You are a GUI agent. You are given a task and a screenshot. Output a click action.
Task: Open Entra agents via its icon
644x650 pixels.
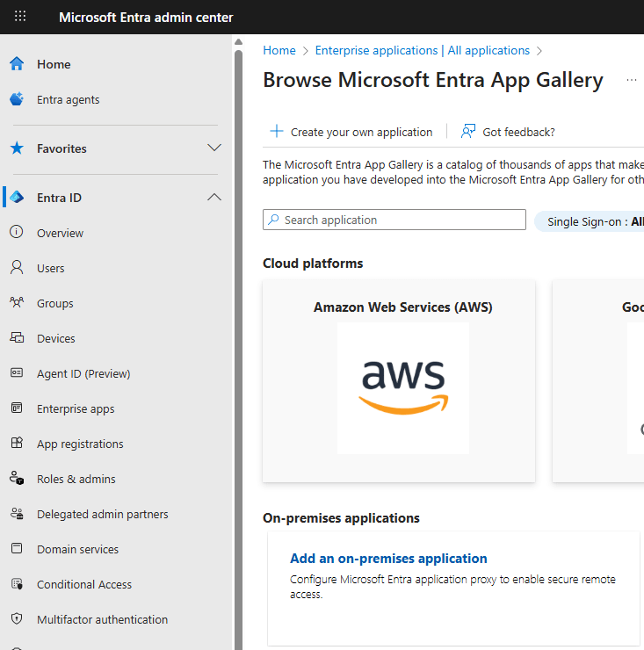(x=17, y=99)
